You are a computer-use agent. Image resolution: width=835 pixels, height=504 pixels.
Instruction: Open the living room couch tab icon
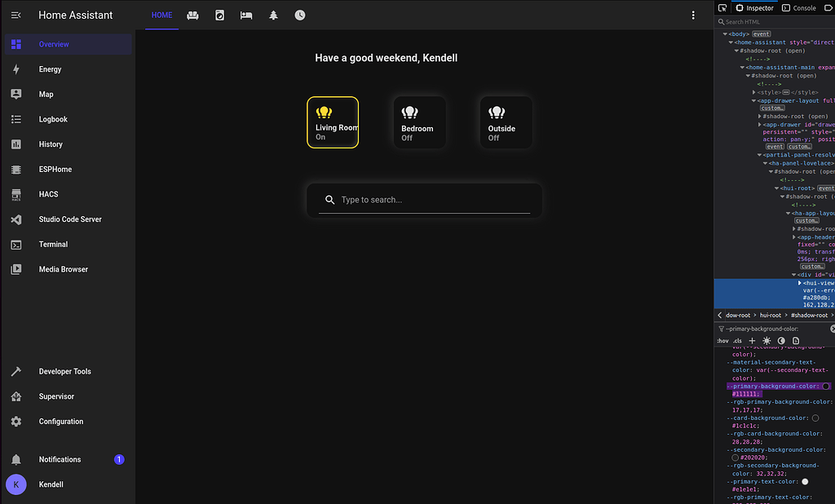192,15
